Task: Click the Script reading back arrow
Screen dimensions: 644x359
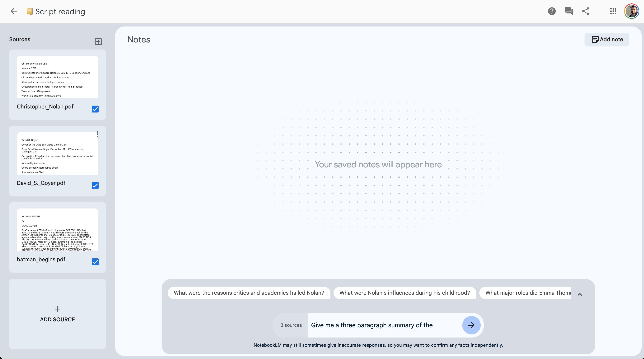Action: click(x=14, y=11)
